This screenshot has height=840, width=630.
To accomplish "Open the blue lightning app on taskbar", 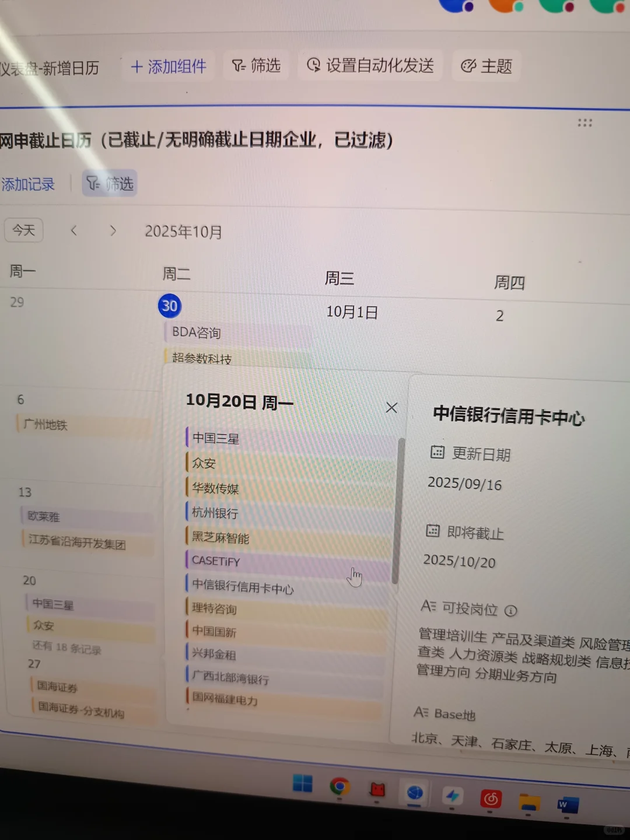I will coord(453,796).
